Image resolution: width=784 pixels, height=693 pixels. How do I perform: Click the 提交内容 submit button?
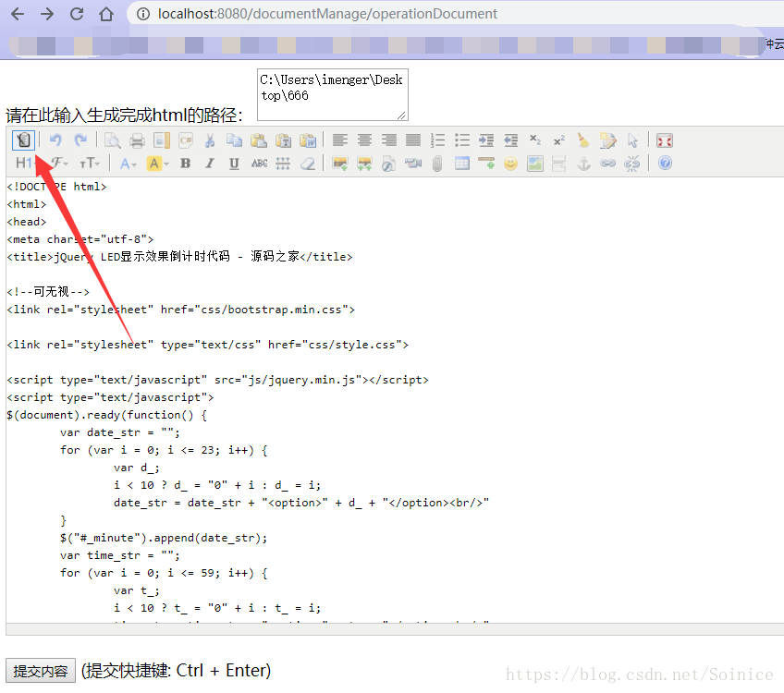pyautogui.click(x=41, y=671)
